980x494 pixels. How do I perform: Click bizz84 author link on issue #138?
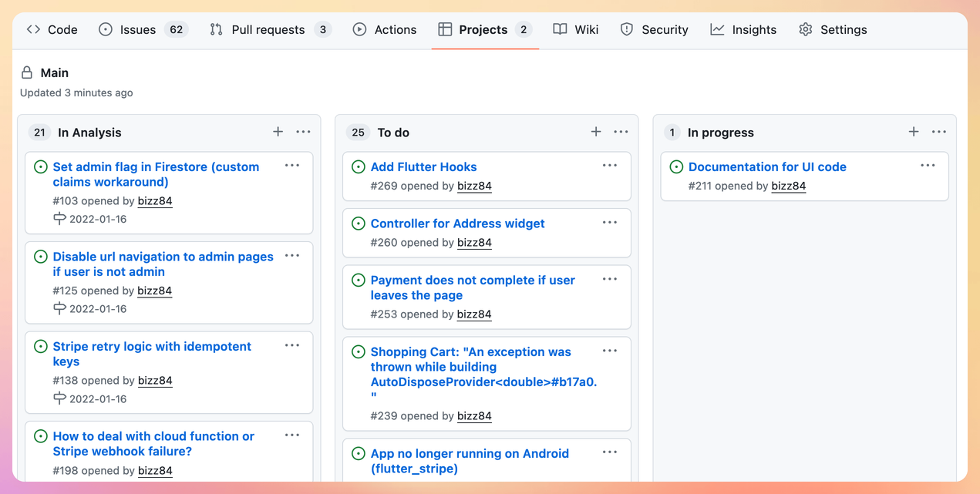155,380
